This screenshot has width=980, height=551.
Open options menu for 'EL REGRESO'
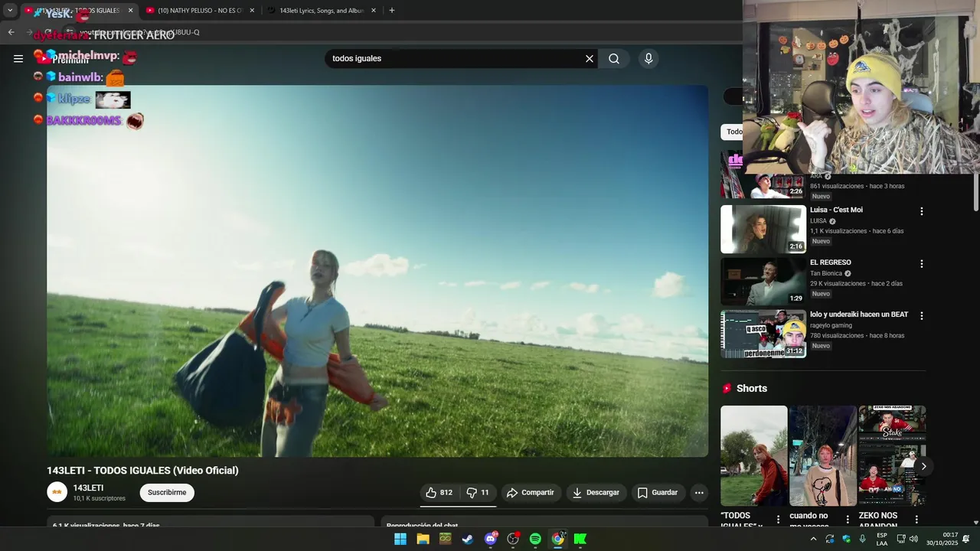point(922,264)
